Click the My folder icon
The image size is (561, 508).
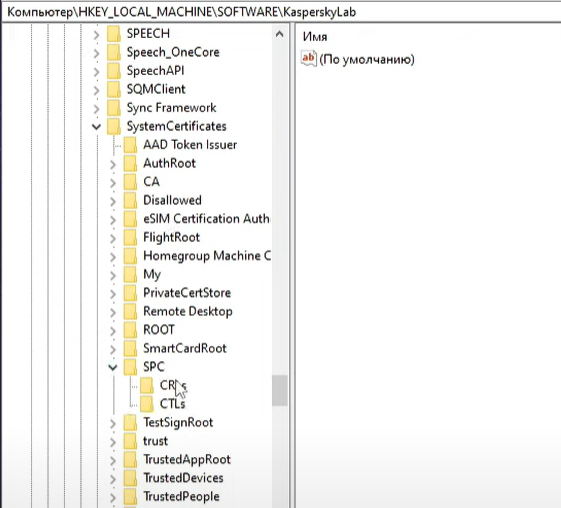click(130, 274)
